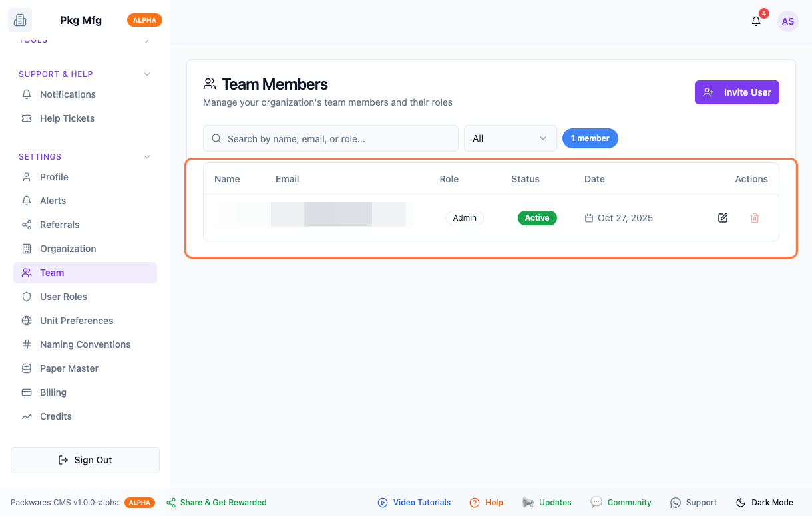Open Updates megaphone in footer

pos(547,503)
